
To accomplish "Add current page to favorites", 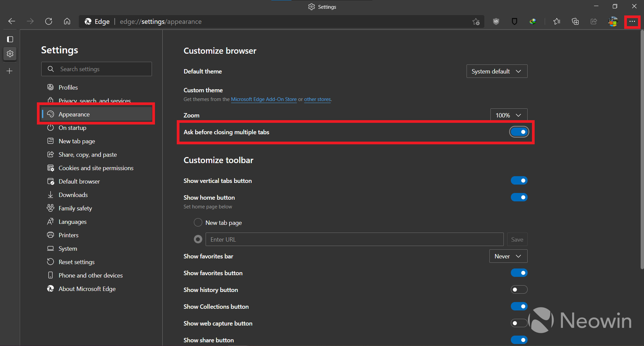I will point(476,21).
